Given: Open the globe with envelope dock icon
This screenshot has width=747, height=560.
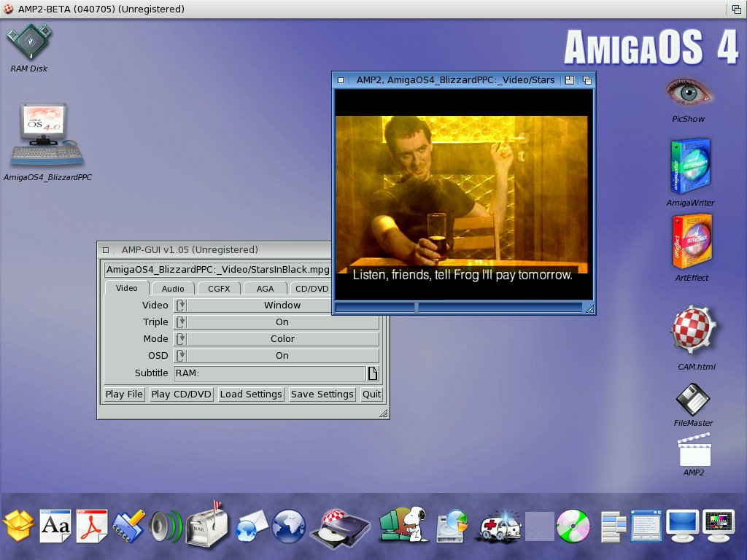Looking at the screenshot, I should coord(252,526).
